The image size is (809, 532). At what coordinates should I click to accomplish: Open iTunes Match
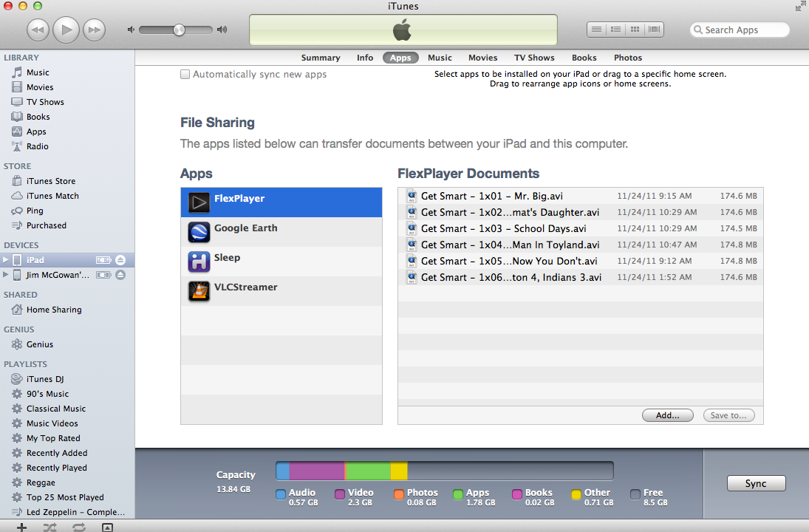(x=67, y=196)
